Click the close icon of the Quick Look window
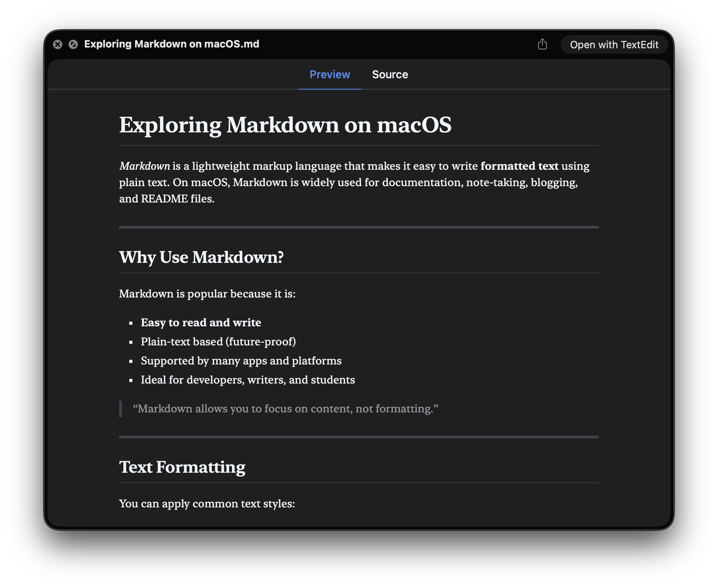 (58, 44)
